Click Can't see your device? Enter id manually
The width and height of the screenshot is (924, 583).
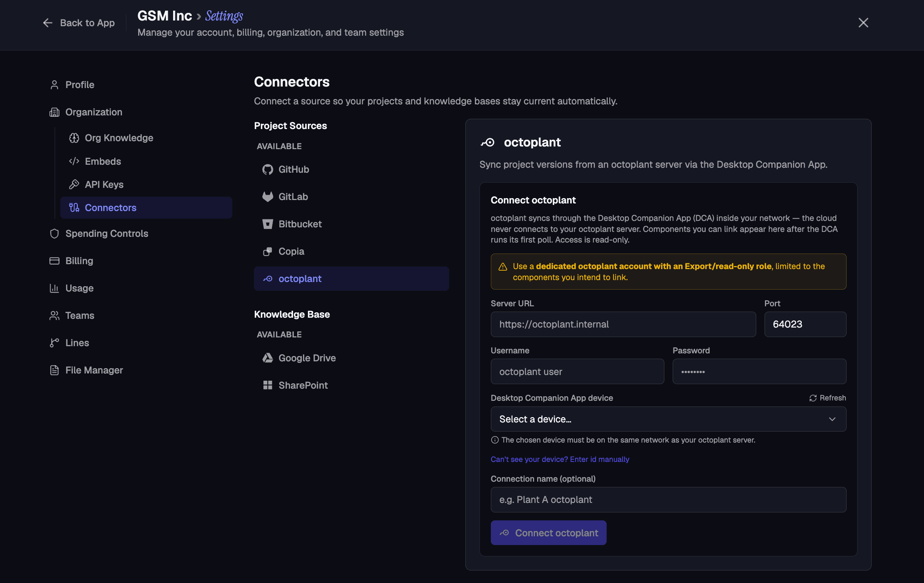pyautogui.click(x=560, y=459)
